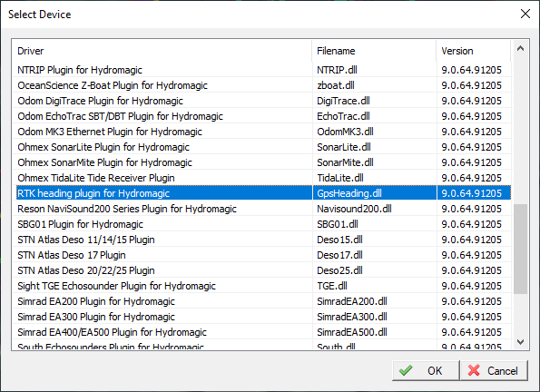Select Sight TGE Echosounder Plugin
Image resolution: width=540 pixels, height=392 pixels.
pyautogui.click(x=261, y=286)
